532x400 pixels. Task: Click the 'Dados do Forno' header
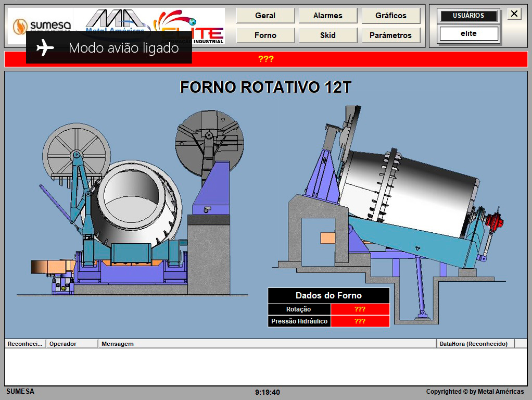click(x=328, y=295)
